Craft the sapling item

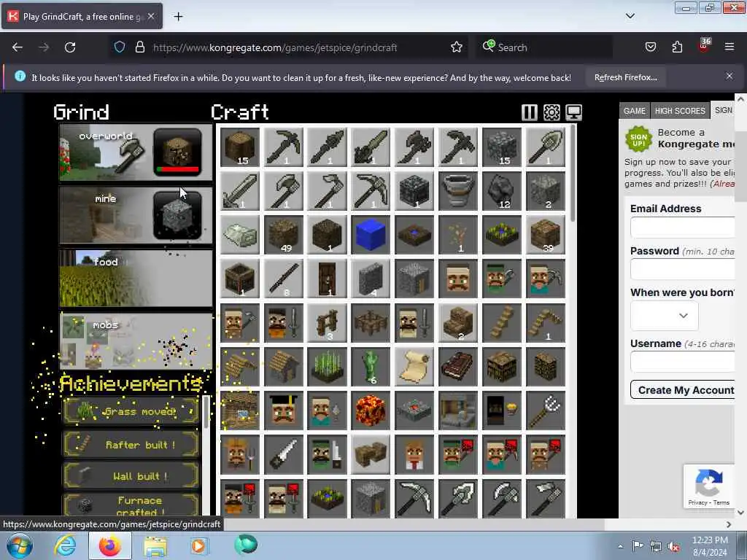click(458, 235)
